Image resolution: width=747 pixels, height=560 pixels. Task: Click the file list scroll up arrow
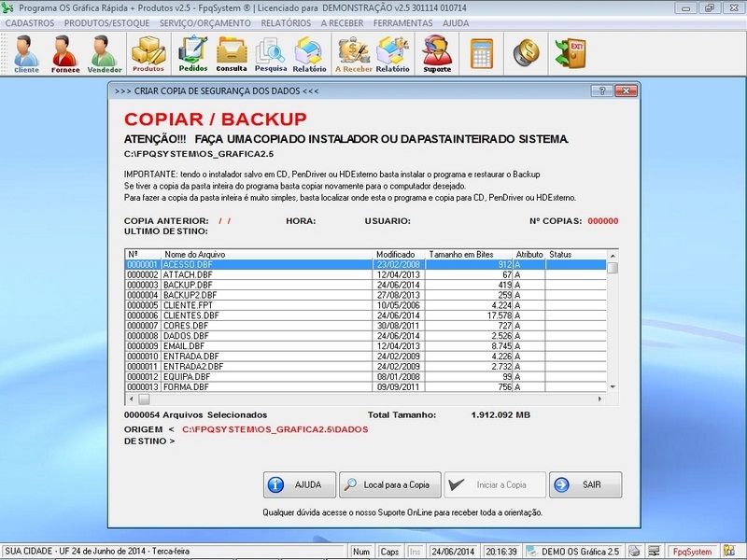[x=613, y=255]
